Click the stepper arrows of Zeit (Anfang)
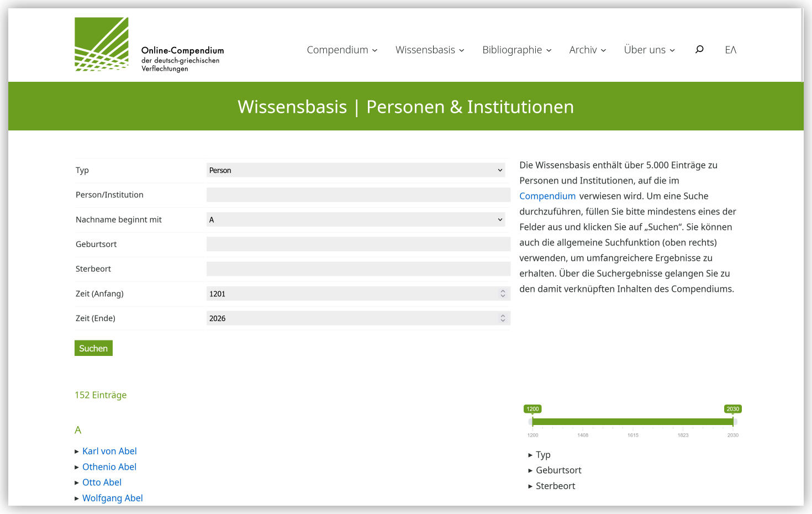 click(503, 293)
